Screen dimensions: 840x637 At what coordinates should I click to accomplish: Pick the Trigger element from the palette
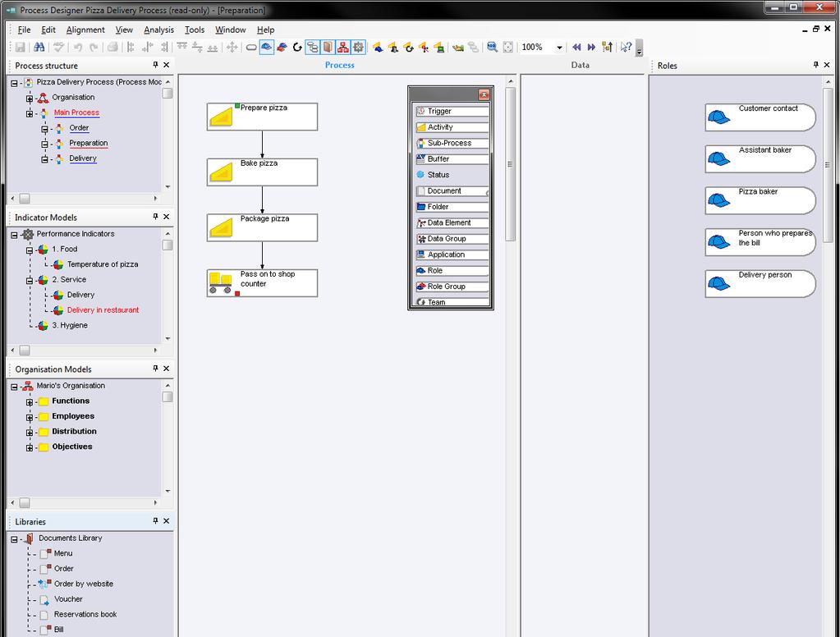pyautogui.click(x=452, y=111)
